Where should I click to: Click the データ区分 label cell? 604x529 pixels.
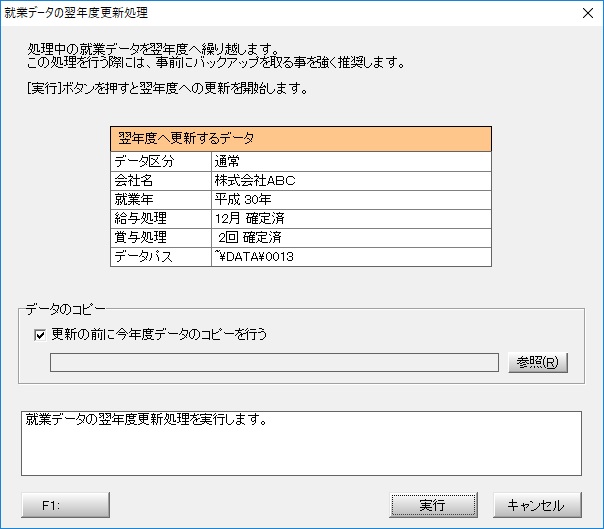pyautogui.click(x=161, y=161)
